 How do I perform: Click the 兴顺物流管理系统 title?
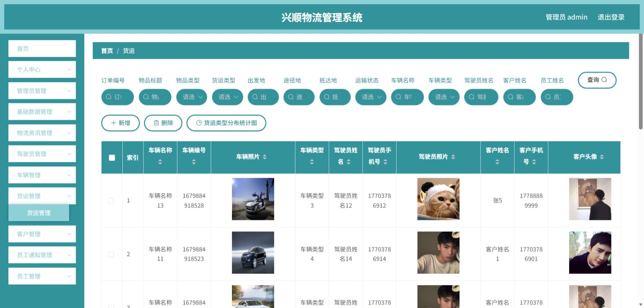pyautogui.click(x=322, y=18)
